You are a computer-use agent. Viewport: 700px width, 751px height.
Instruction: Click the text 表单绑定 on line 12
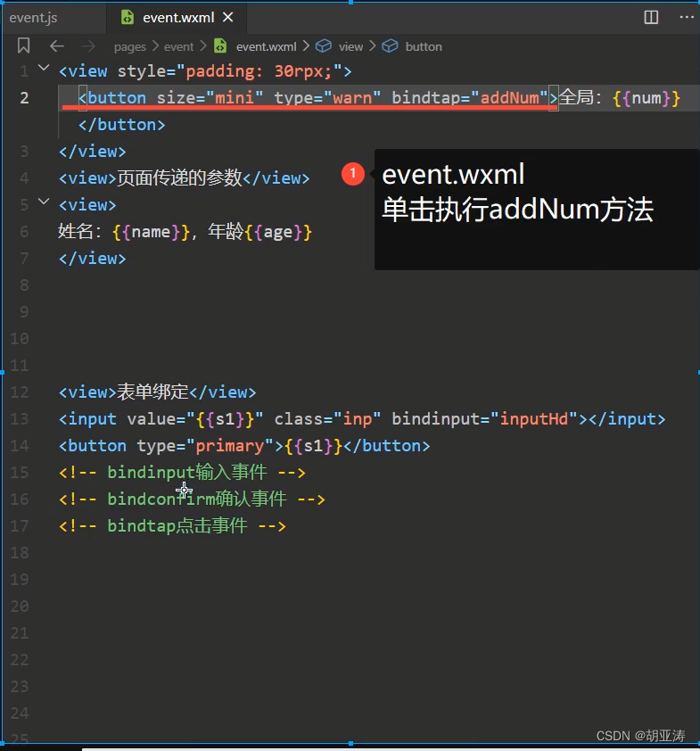click(x=152, y=392)
